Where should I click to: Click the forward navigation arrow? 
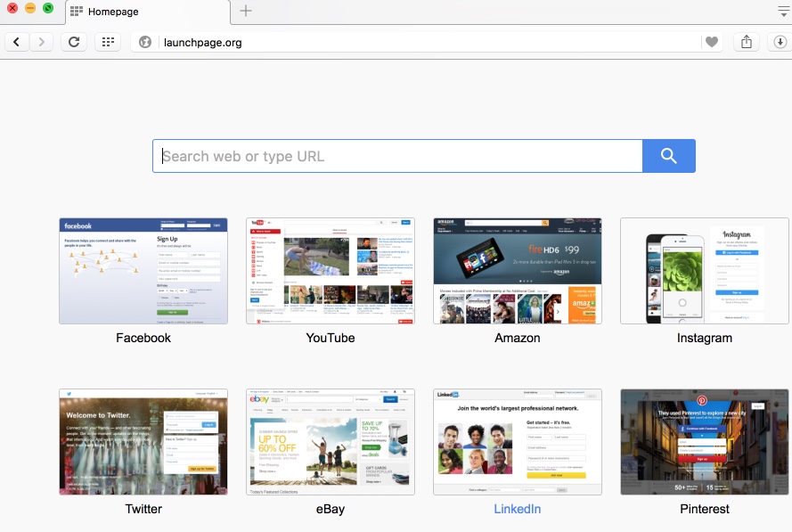click(x=42, y=42)
